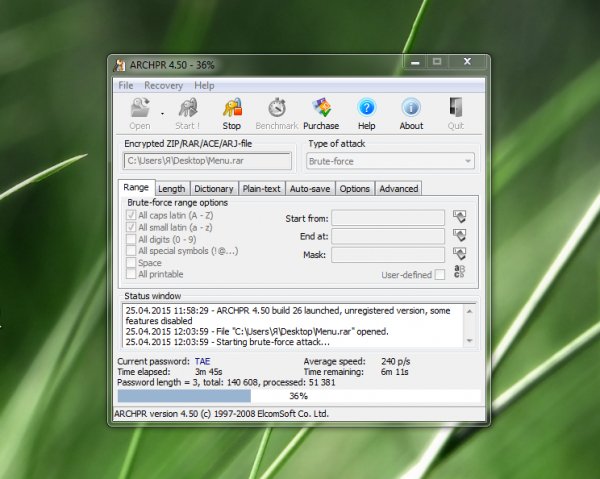Show the About info icon
Image resolution: width=600 pixels, height=479 pixels.
(x=411, y=114)
